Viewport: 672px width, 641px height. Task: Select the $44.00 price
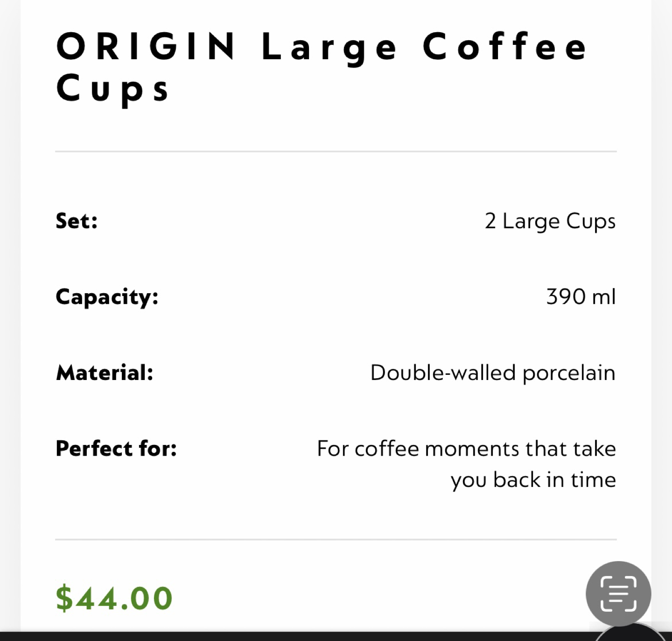[x=114, y=598]
